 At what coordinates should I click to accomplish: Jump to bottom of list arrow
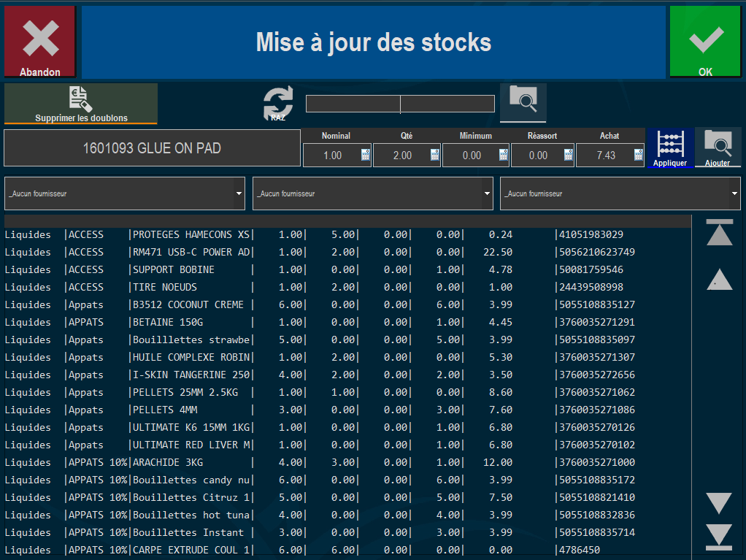click(x=720, y=537)
